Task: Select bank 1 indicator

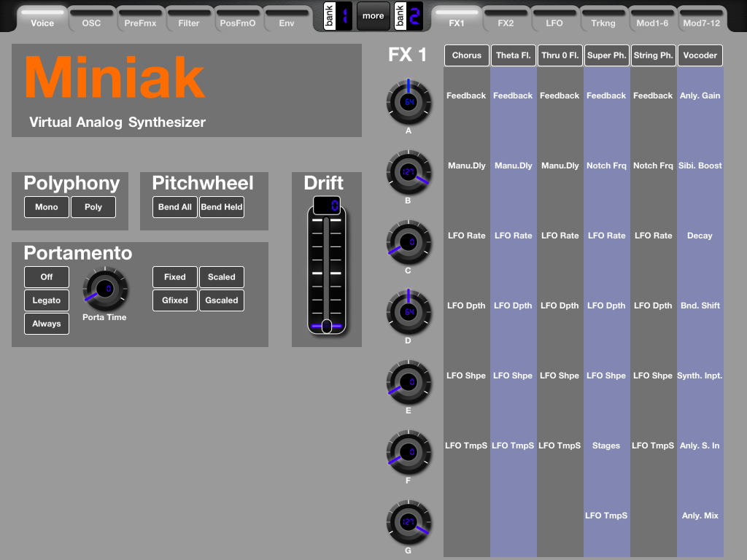Action: [x=338, y=16]
